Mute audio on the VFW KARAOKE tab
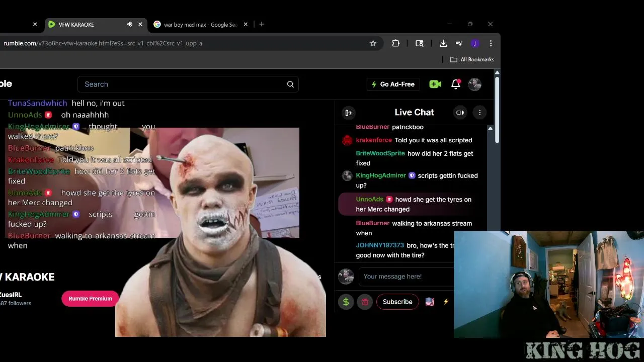 129,24
